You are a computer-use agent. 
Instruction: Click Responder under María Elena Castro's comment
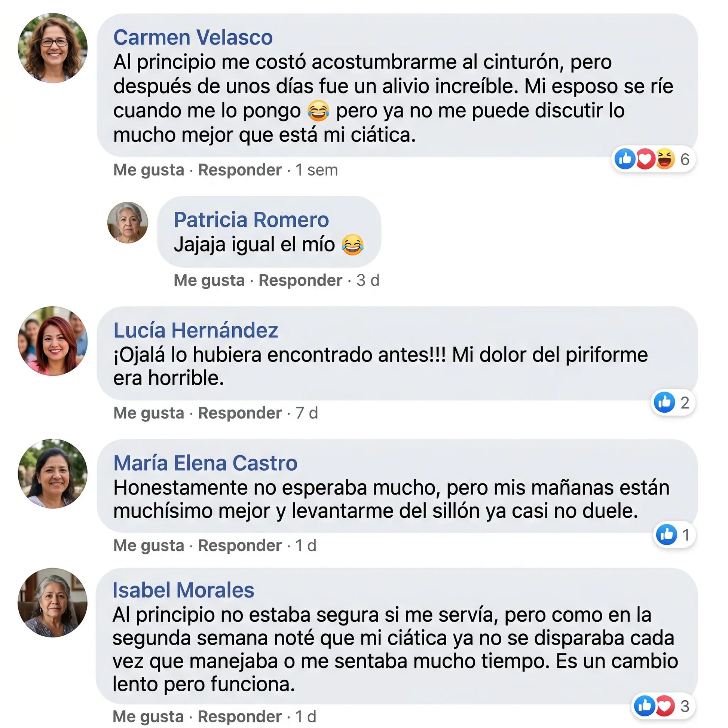coord(240,545)
